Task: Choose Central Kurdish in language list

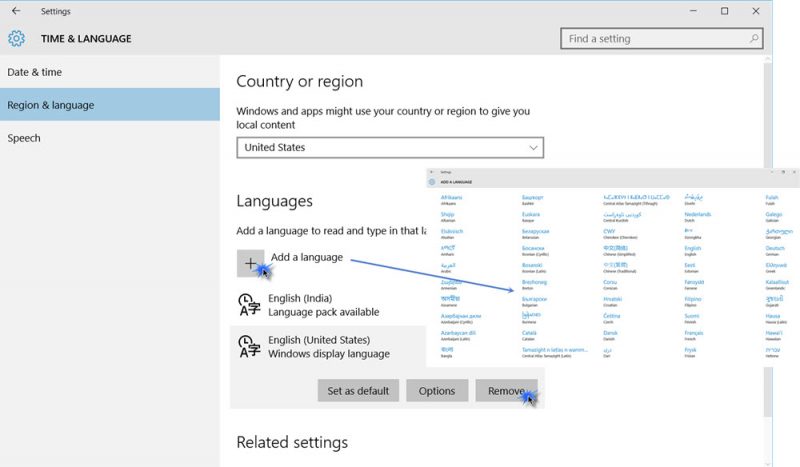Action: pyautogui.click(x=622, y=216)
